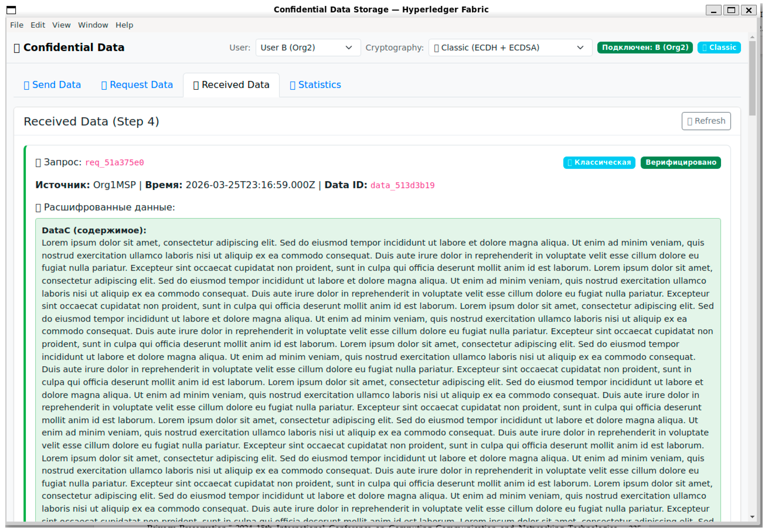Click the Request Data tab icon
769x532 pixels.
[x=104, y=86]
